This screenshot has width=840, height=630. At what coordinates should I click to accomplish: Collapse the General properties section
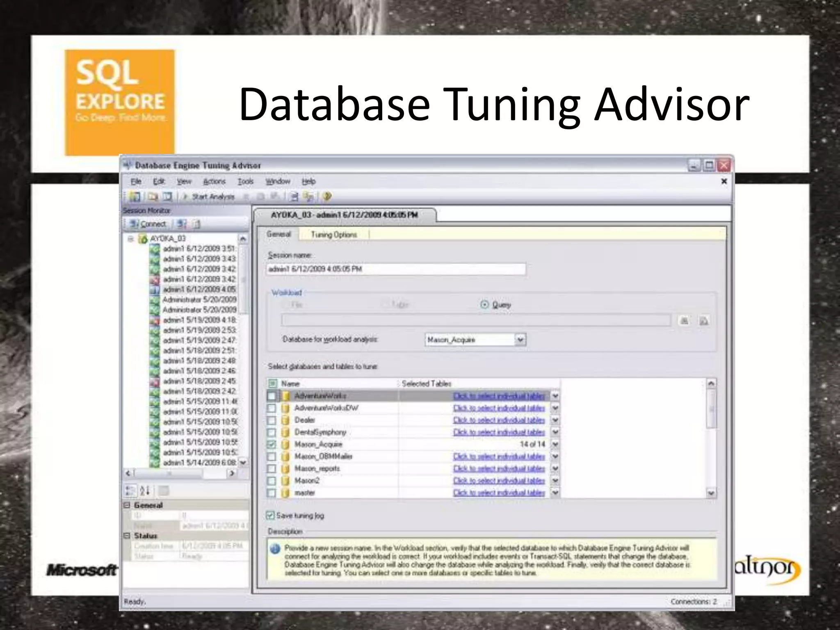click(127, 505)
